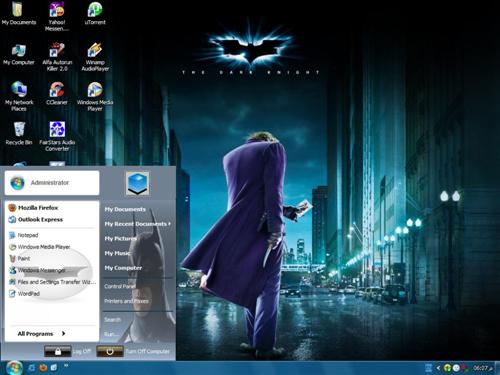Open Paint from the Start menu
This screenshot has height=375, width=500.
(x=52, y=259)
